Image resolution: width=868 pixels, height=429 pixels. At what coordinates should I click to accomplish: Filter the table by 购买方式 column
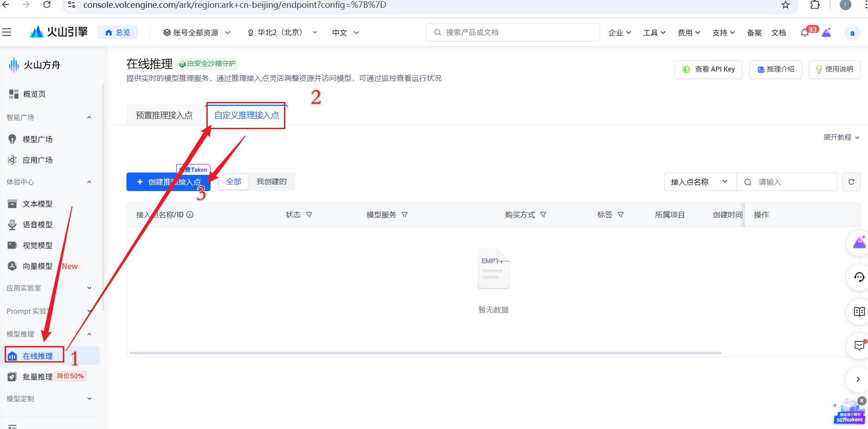coord(543,214)
